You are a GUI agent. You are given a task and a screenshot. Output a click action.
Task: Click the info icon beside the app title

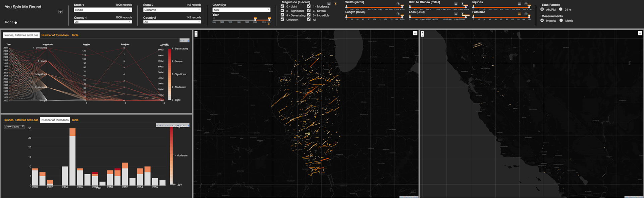(60, 12)
